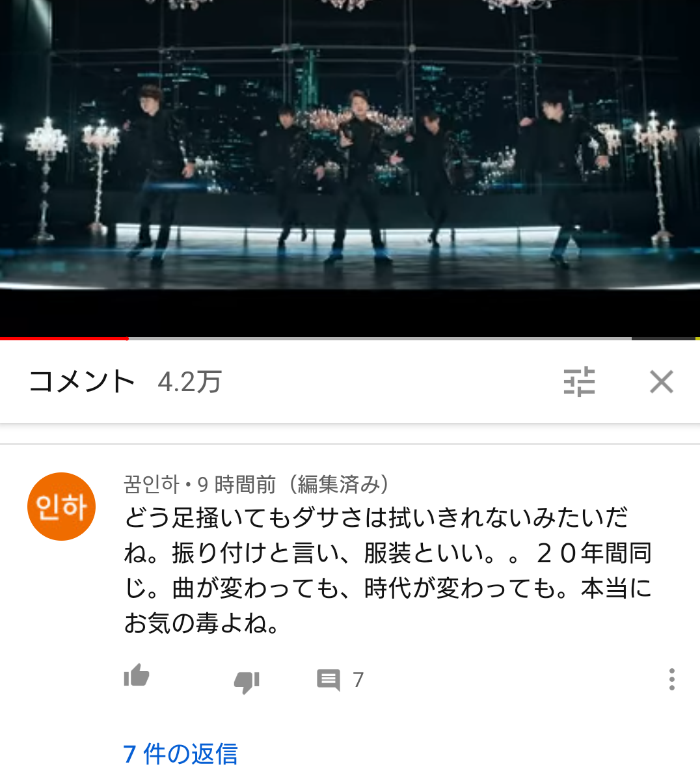Viewport: 700px width, 773px height.
Task: Open replies via the comment bubble icon
Action: 329,681
